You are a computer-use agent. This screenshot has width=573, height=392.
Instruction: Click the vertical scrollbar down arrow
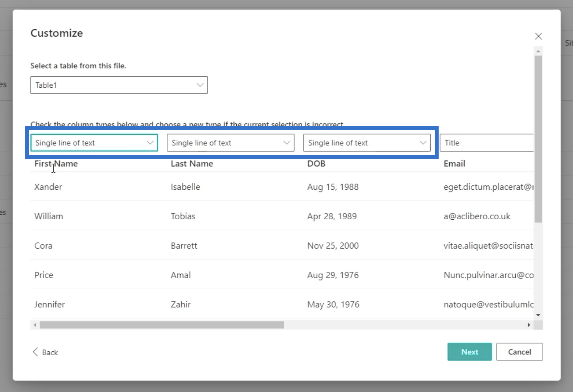[x=538, y=315]
